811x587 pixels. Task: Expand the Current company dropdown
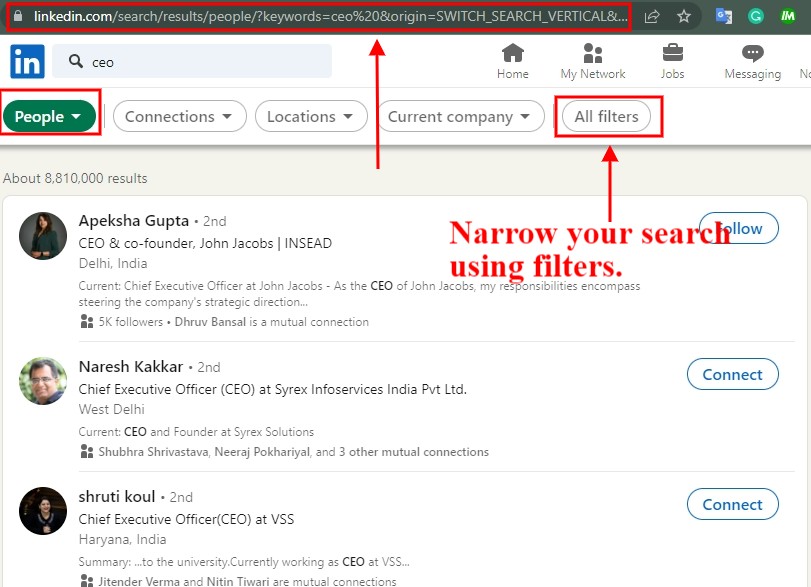pyautogui.click(x=460, y=116)
